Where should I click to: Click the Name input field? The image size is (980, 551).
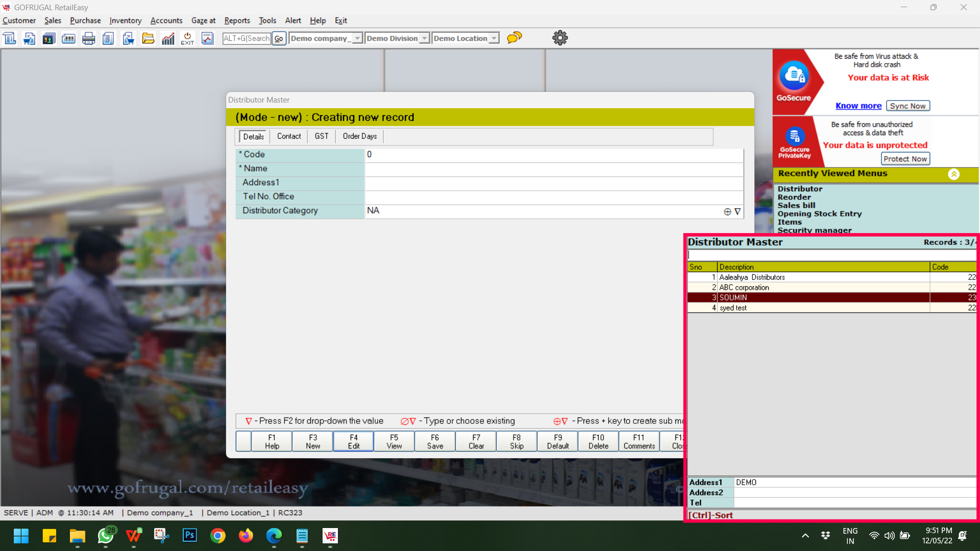(x=554, y=169)
